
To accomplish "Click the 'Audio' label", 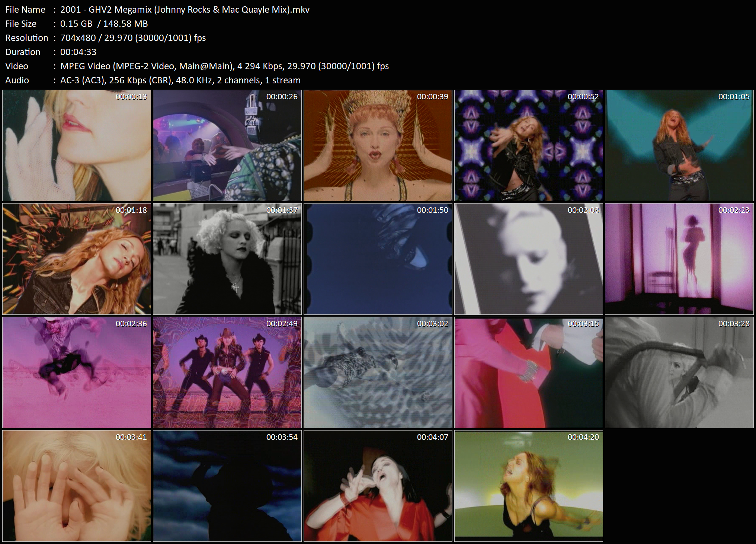I will coord(17,80).
